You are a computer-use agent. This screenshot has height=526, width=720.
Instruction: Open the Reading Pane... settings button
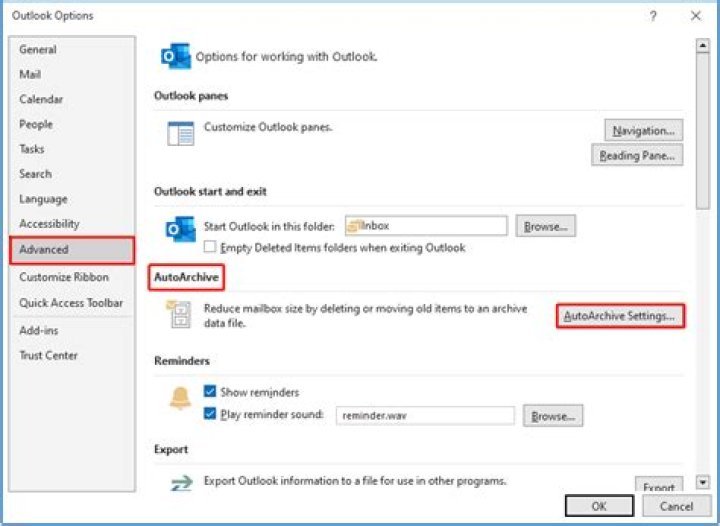point(637,155)
